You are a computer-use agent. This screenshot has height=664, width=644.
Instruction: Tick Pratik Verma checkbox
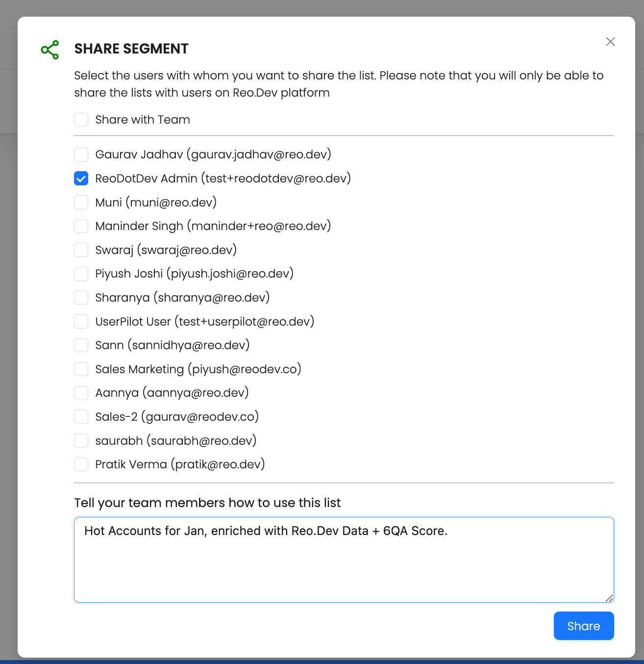tap(81, 464)
